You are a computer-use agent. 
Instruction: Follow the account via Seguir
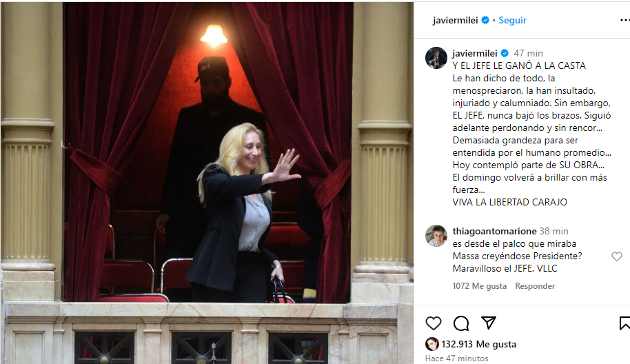tap(512, 20)
